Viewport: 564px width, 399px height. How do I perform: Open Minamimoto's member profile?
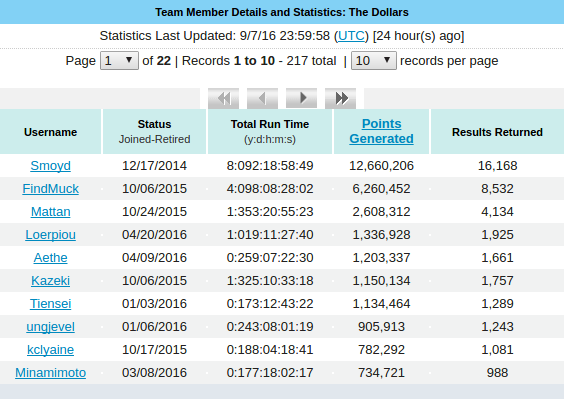click(x=50, y=373)
